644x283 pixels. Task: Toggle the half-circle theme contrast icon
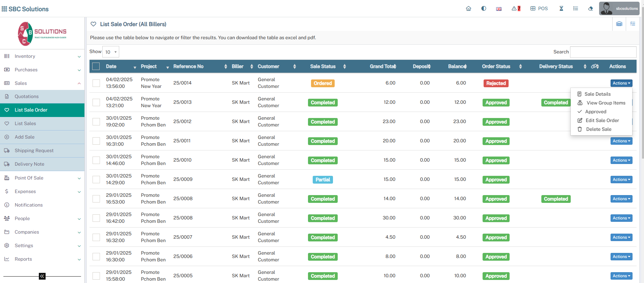pos(484,8)
